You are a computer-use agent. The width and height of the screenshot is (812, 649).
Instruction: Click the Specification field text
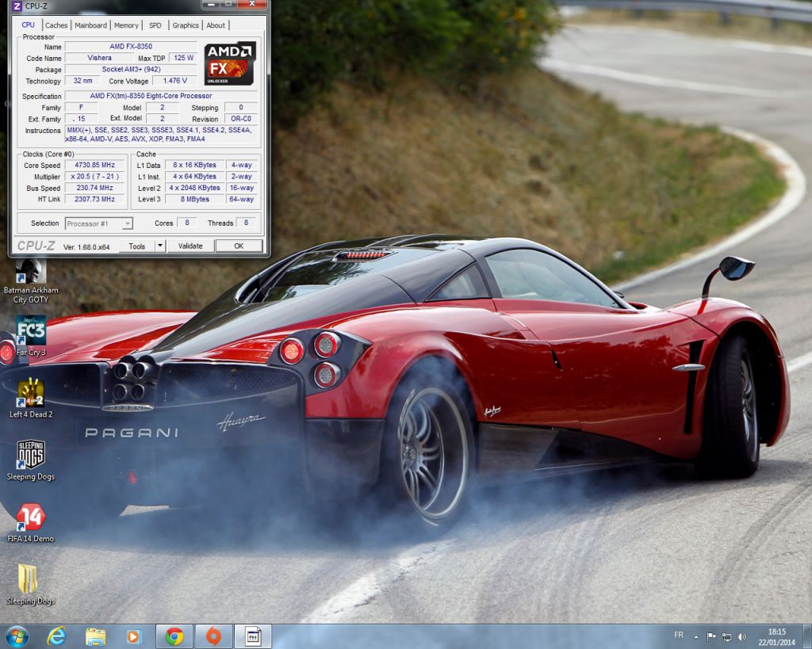161,96
